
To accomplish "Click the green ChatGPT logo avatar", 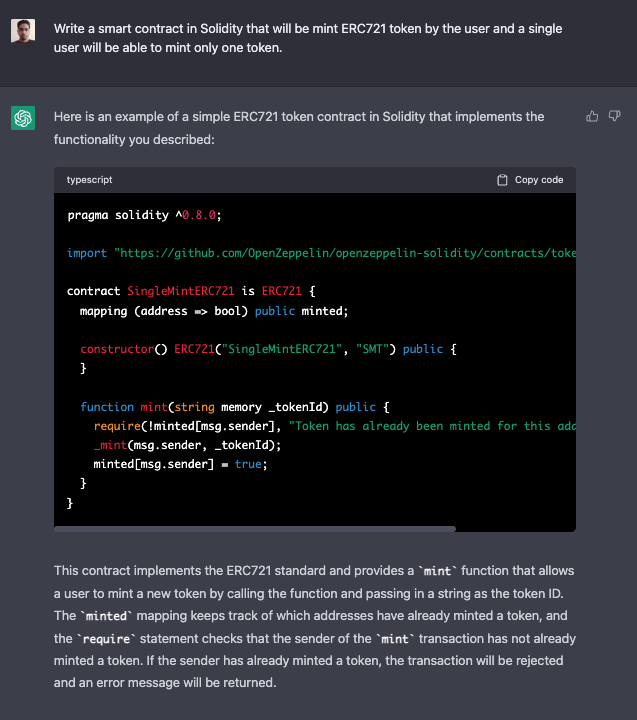I will pyautogui.click(x=23, y=118).
